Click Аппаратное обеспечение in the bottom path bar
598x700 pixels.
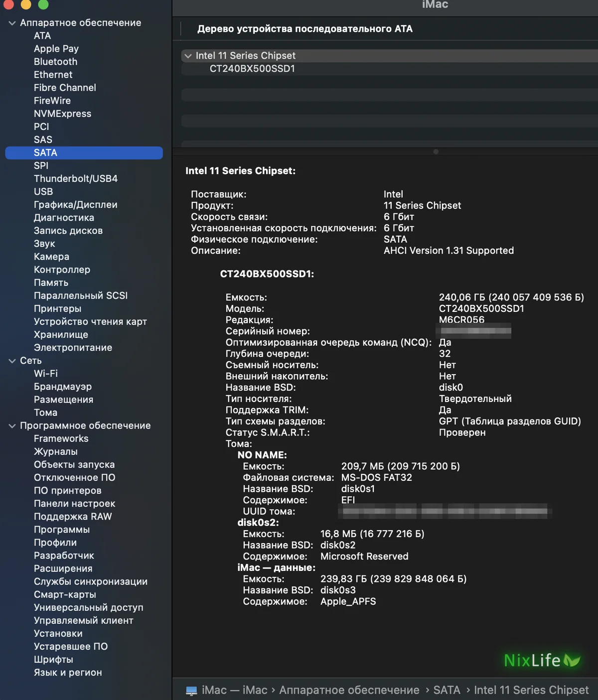coord(349,690)
